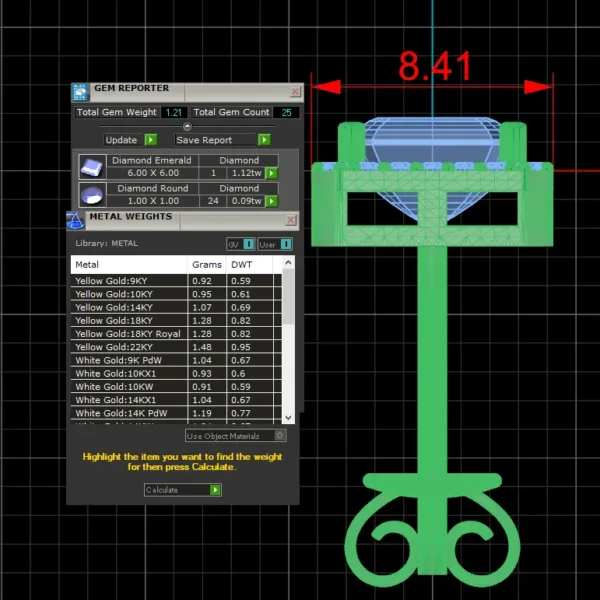Click green arrow on Diamond Emerald row
Viewport: 600px width, 600px height.
pyautogui.click(x=271, y=173)
